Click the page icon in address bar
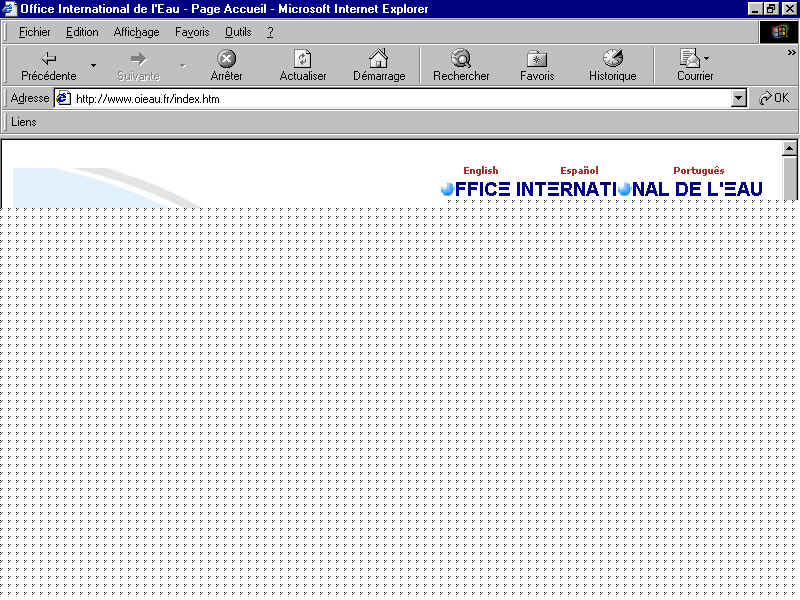Screen dimensions: 800x600 coord(63,98)
